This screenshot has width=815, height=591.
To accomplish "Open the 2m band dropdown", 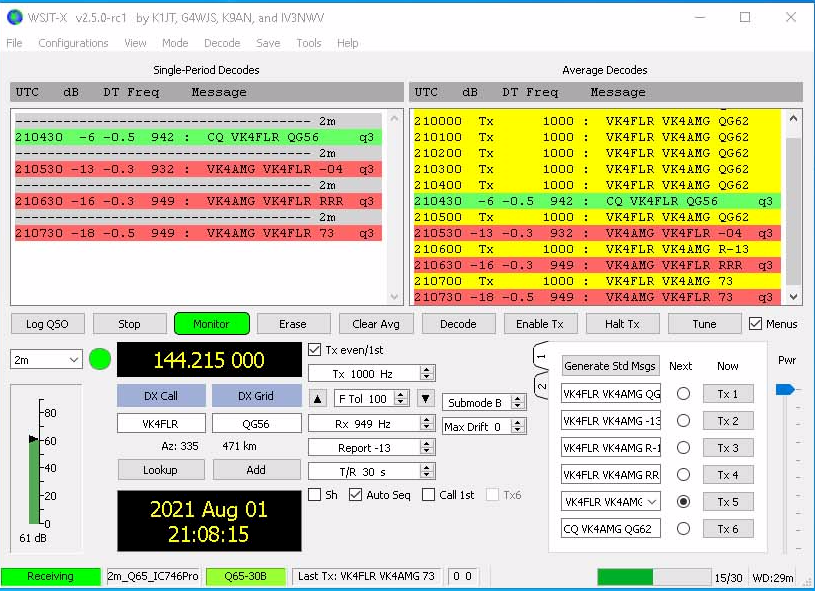I will tap(46, 360).
